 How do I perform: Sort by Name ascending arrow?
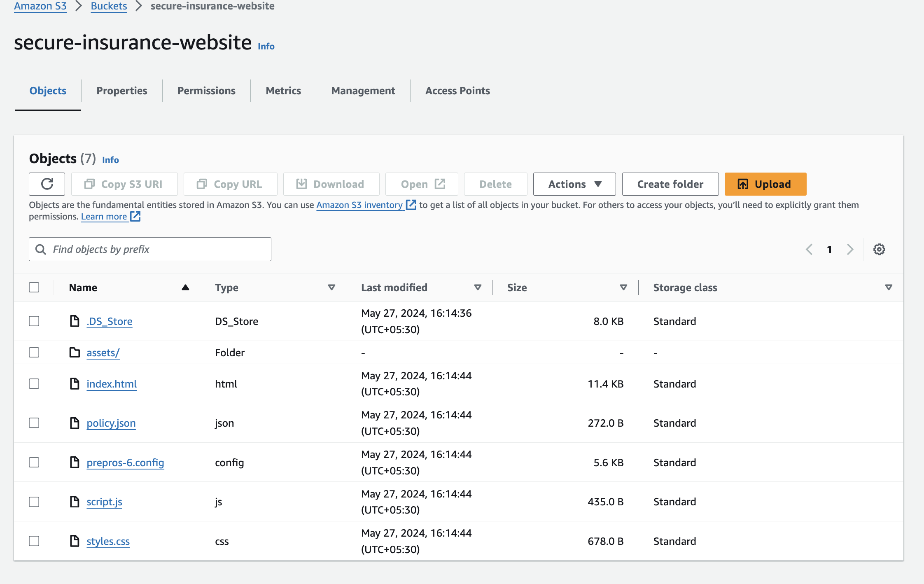pyautogui.click(x=185, y=287)
